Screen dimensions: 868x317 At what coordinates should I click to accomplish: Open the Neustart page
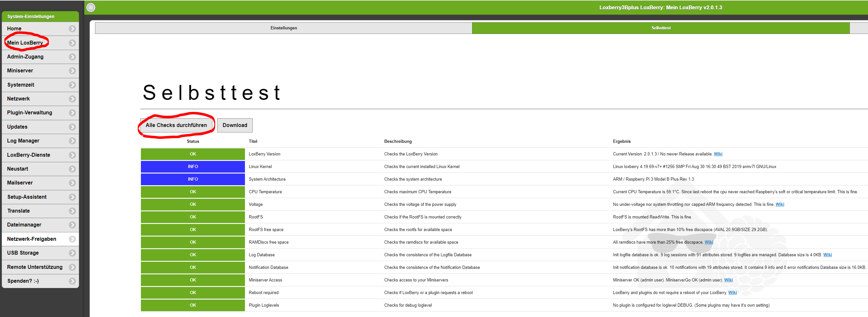(x=40, y=169)
